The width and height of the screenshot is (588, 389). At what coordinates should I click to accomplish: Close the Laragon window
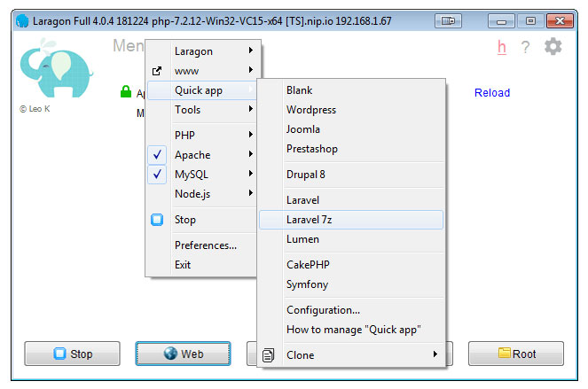point(560,20)
